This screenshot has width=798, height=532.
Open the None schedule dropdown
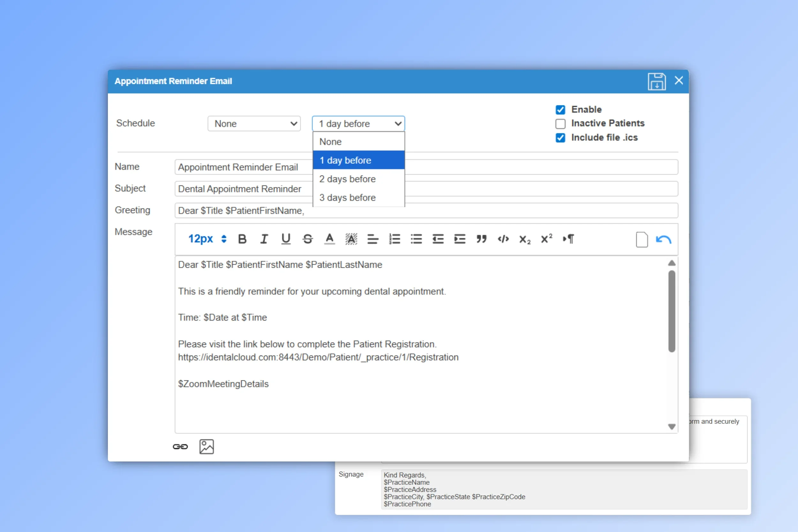pyautogui.click(x=254, y=124)
